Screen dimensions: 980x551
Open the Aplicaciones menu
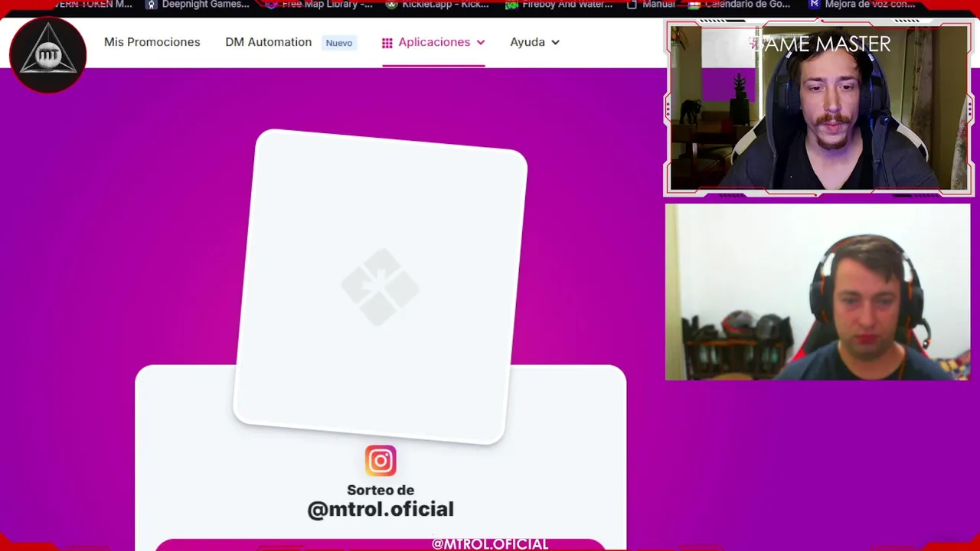tap(433, 42)
